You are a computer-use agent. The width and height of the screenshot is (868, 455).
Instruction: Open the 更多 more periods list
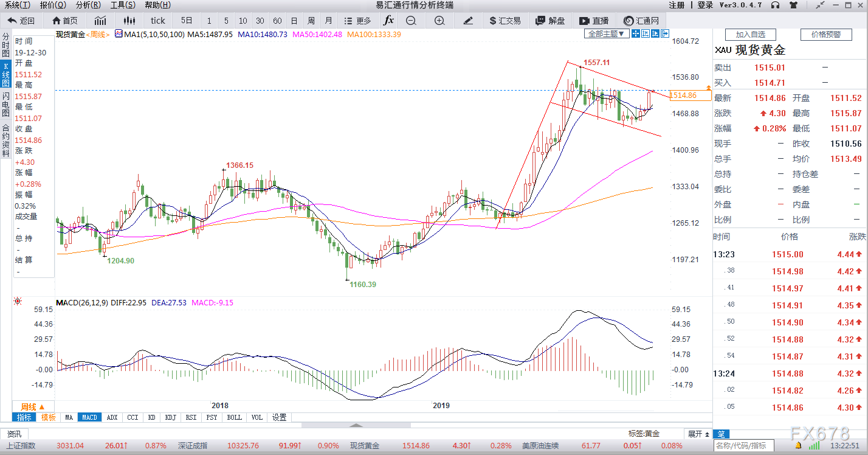click(357, 20)
